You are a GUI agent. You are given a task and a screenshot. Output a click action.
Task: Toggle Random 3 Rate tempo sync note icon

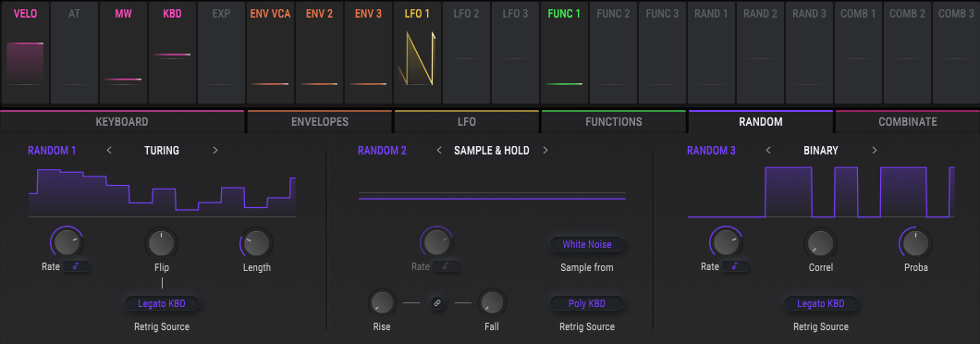click(x=736, y=266)
